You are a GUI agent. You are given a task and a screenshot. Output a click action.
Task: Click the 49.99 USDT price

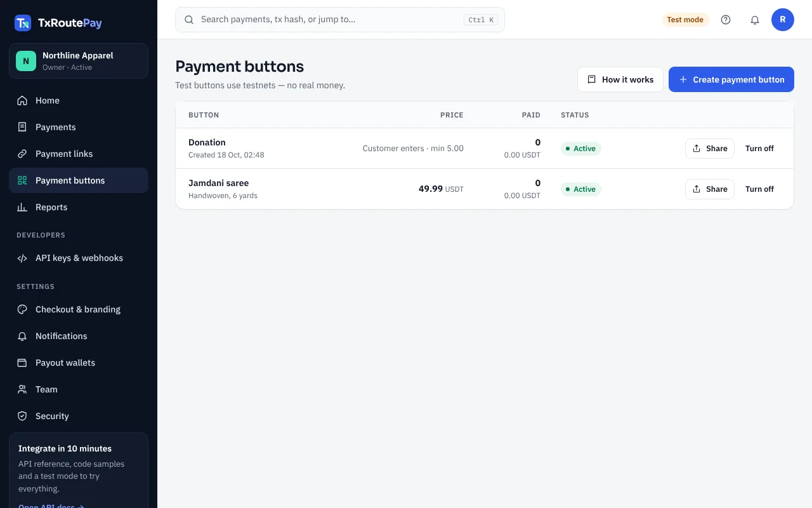click(x=441, y=189)
